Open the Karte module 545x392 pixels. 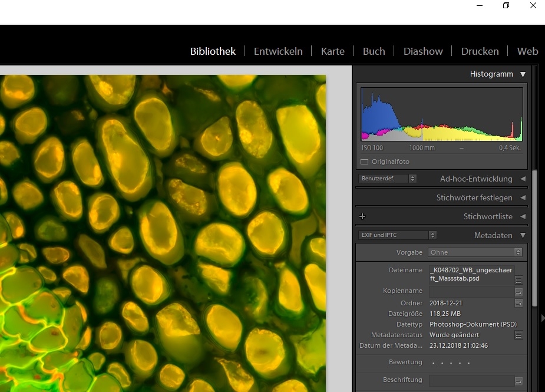(332, 51)
